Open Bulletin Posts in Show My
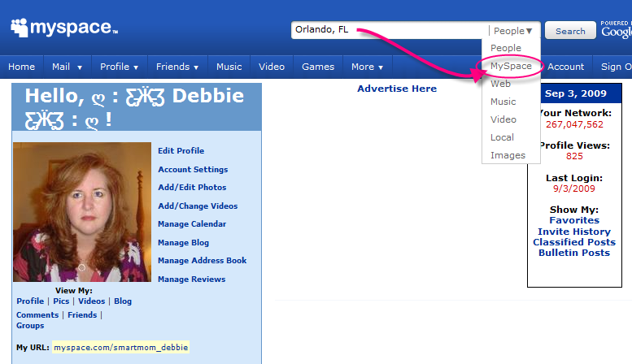Screen dimensions: 632x364 [573, 253]
